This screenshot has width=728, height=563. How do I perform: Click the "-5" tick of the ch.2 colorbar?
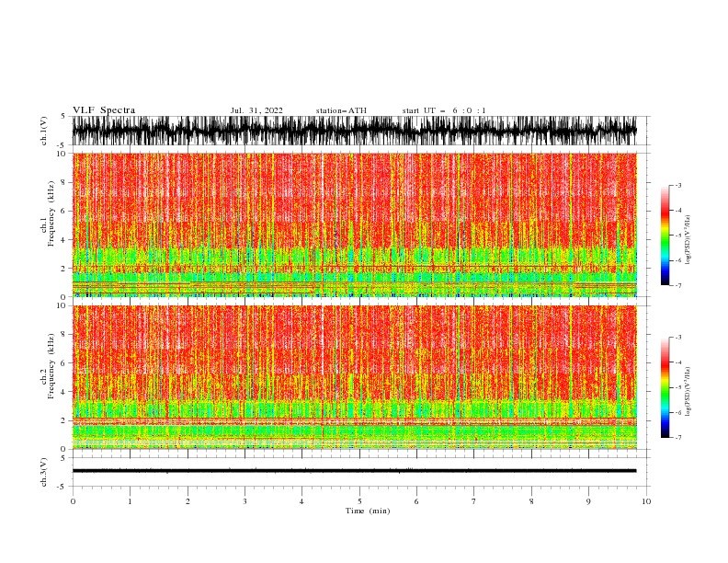pos(677,387)
